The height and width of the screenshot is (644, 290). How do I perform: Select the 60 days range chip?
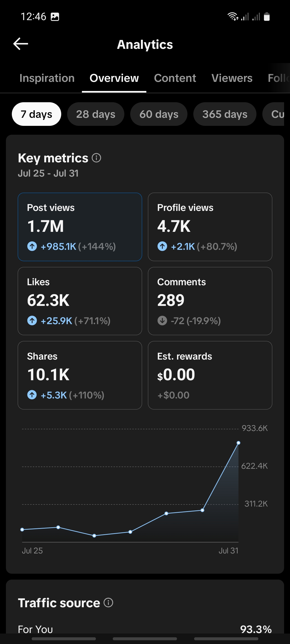click(159, 114)
